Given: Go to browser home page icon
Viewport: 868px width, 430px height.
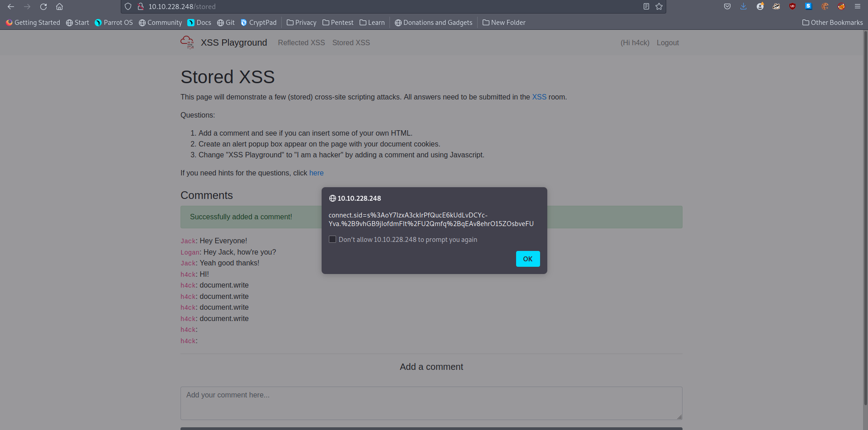Looking at the screenshot, I should point(59,7).
